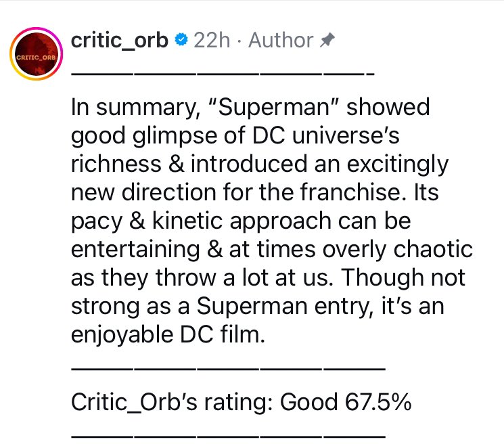Select the quoted "Superman" word in the summary

[274, 107]
